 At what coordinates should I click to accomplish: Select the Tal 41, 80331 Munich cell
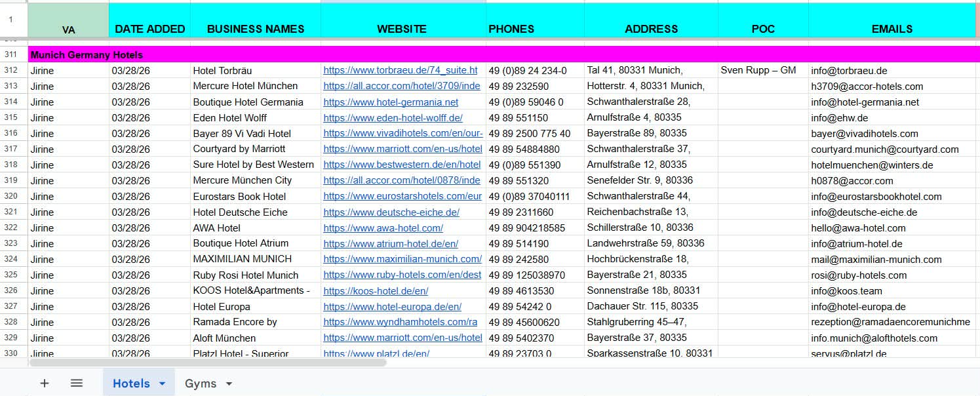click(x=651, y=70)
